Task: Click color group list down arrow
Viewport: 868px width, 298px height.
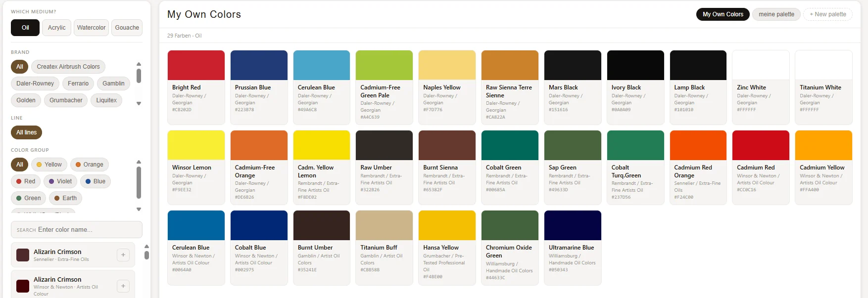Action: tap(139, 210)
